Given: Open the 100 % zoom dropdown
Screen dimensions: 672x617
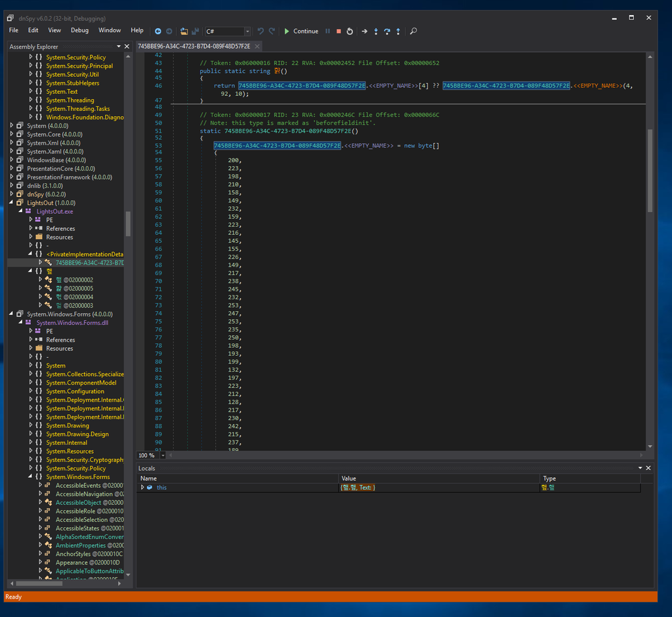Looking at the screenshot, I should [x=161, y=455].
